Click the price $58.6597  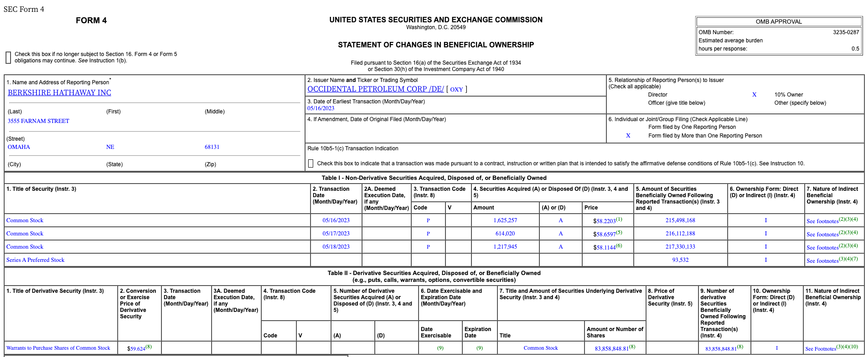click(x=604, y=234)
